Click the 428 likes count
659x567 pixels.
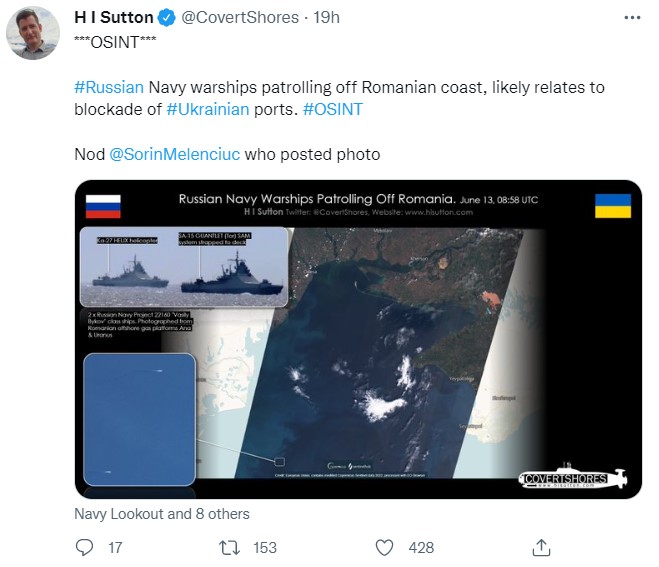point(421,547)
